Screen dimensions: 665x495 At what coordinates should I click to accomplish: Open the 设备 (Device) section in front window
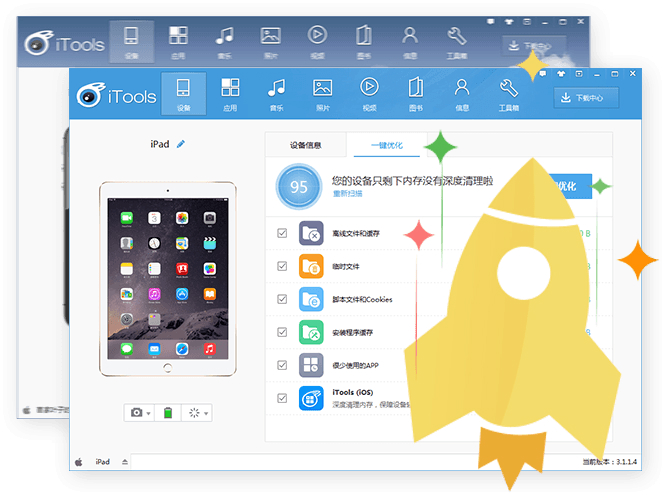[x=183, y=94]
